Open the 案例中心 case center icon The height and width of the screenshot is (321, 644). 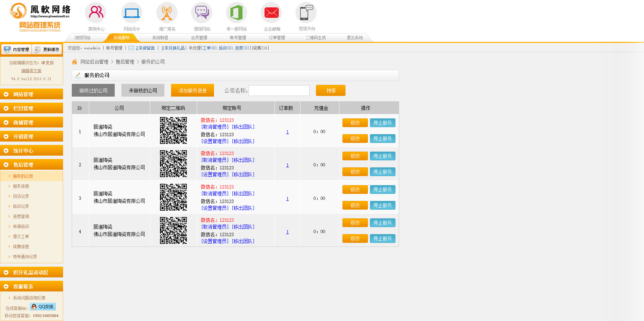coord(96,13)
